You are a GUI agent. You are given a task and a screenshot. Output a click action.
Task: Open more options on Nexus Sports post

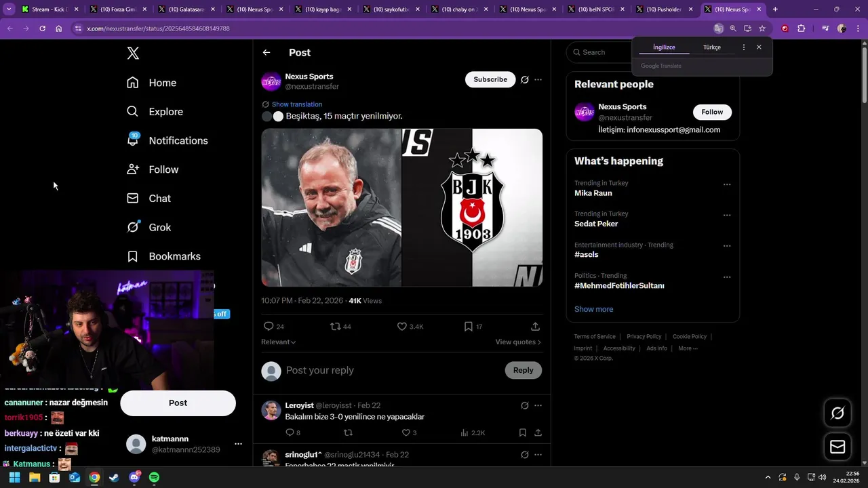pyautogui.click(x=538, y=80)
